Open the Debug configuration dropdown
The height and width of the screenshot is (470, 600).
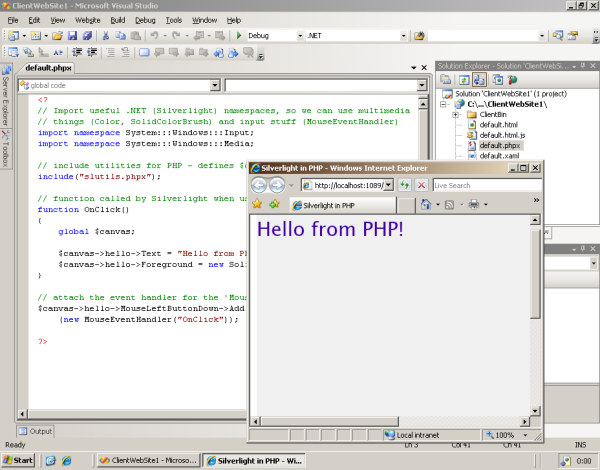(300, 36)
